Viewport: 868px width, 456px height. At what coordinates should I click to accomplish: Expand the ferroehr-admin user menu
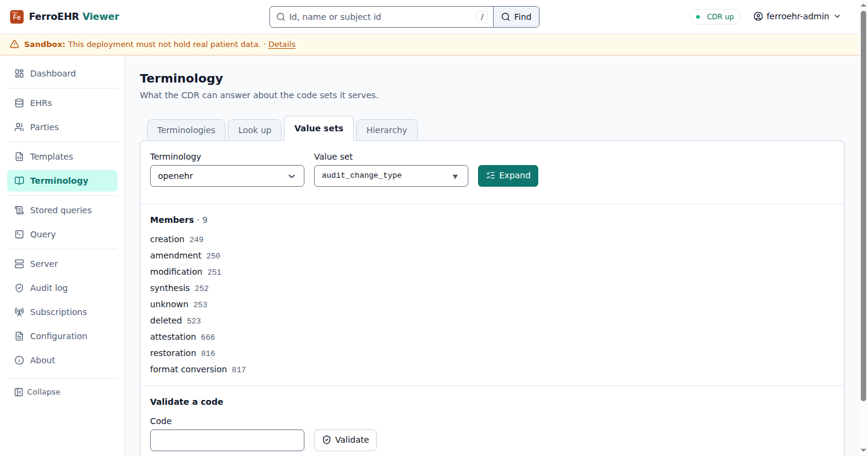(x=797, y=17)
